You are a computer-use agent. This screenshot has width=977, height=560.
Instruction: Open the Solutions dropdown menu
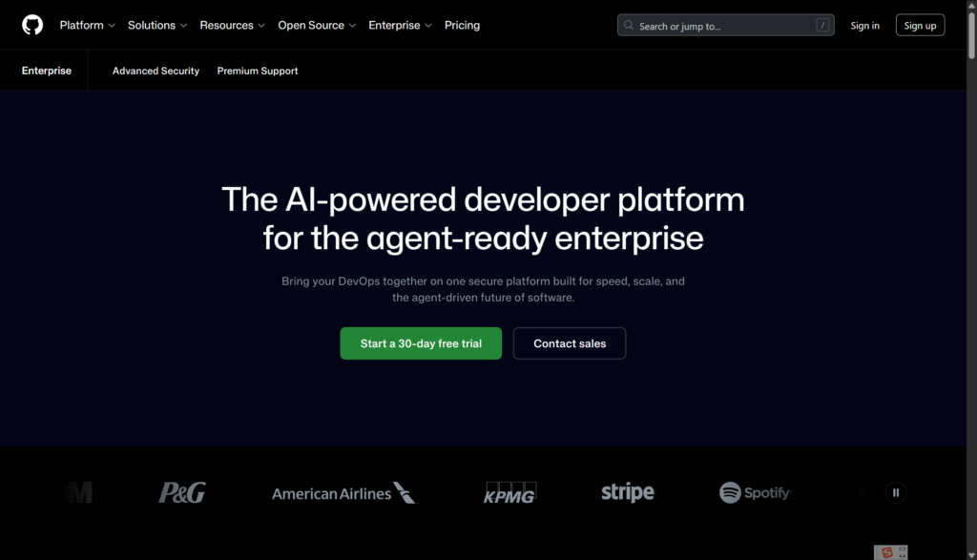(x=157, y=25)
